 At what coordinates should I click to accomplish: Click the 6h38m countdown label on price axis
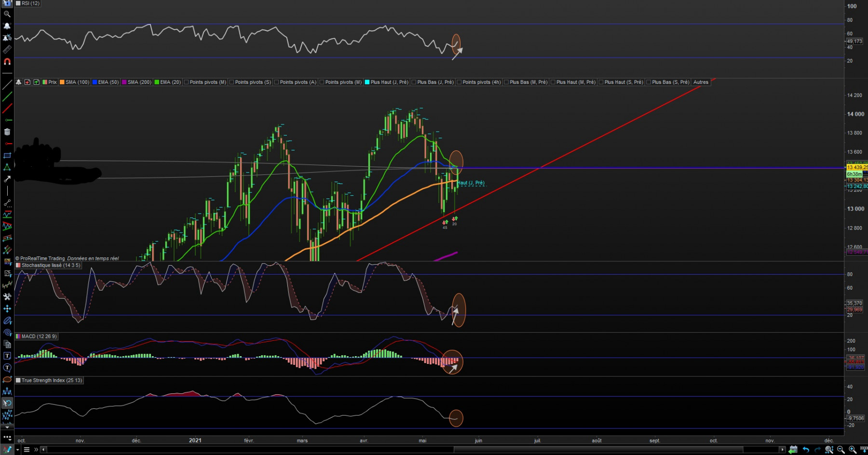point(854,174)
